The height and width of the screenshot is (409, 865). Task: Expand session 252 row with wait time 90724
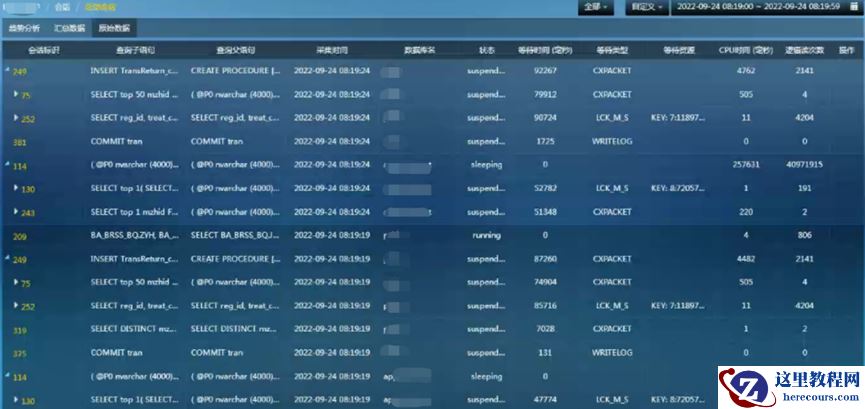[17, 118]
